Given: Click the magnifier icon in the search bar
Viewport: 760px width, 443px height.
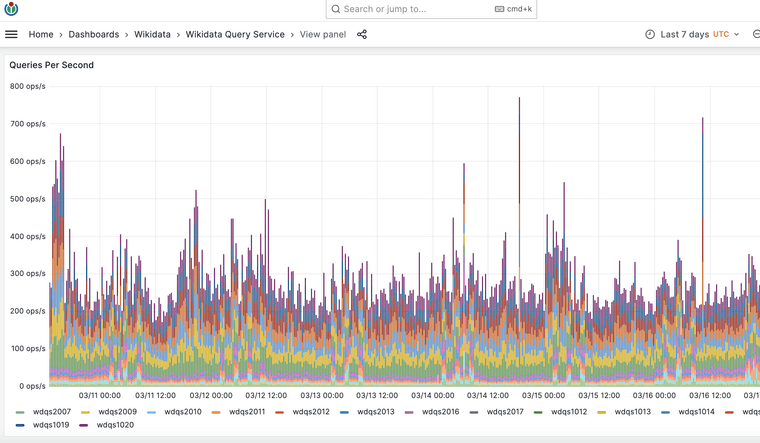Looking at the screenshot, I should pyautogui.click(x=335, y=9).
